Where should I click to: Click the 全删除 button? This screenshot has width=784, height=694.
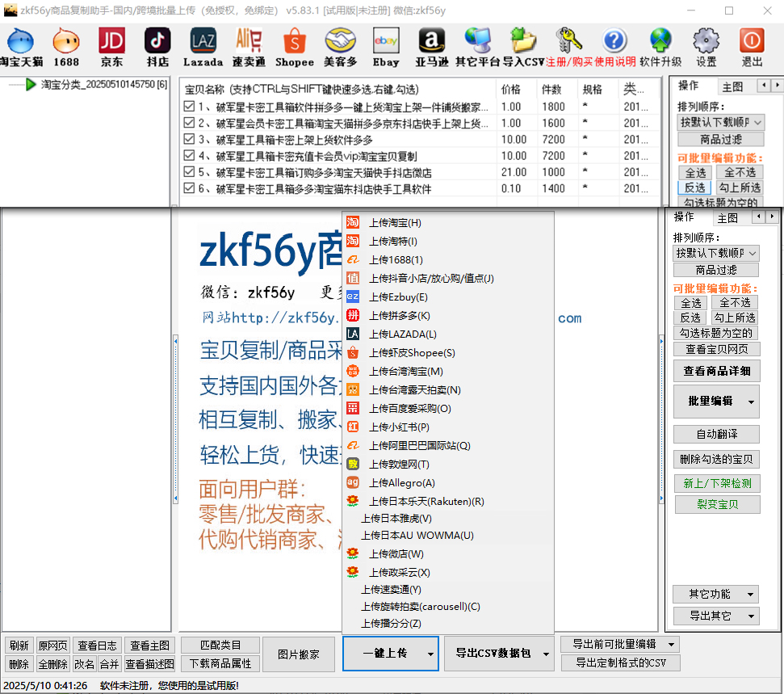tap(53, 664)
